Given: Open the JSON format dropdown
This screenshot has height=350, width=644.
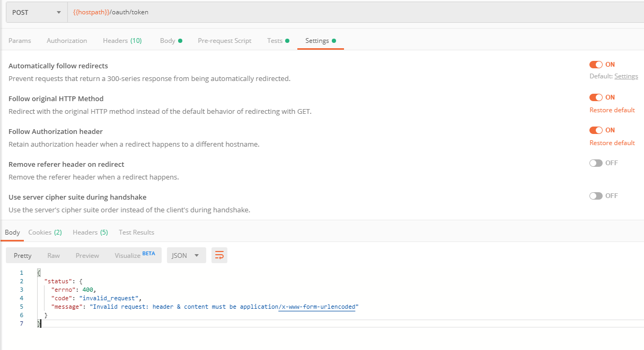Looking at the screenshot, I should click(x=186, y=255).
